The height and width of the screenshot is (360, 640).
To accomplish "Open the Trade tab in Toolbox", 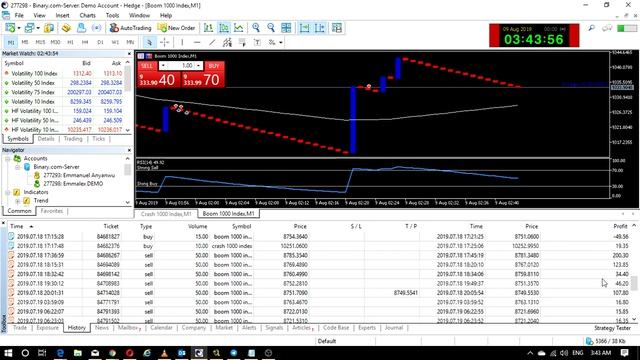I will point(20,328).
